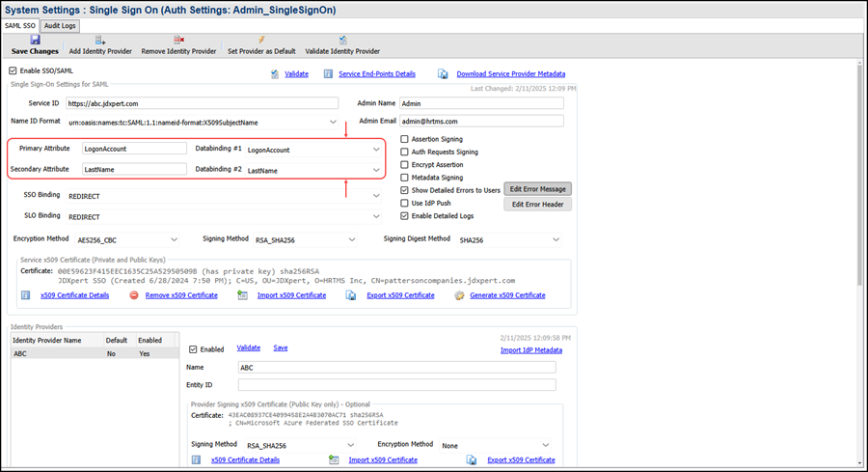Click the Service ID input field
Viewport: 868px width, 472px height.
[202, 103]
